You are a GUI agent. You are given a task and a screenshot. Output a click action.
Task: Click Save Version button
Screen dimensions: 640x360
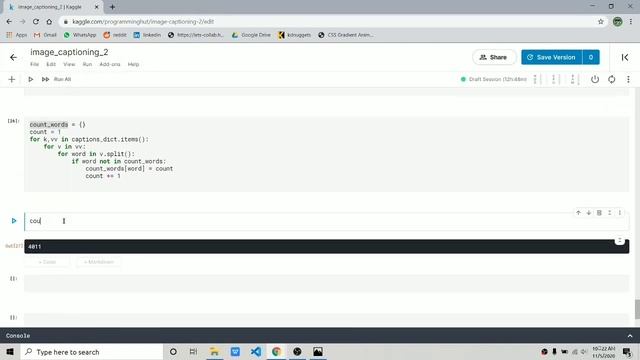(551, 57)
